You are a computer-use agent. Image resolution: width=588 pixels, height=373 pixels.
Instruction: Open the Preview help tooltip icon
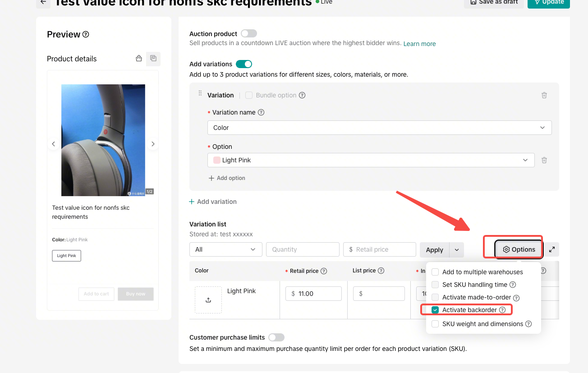pos(86,34)
